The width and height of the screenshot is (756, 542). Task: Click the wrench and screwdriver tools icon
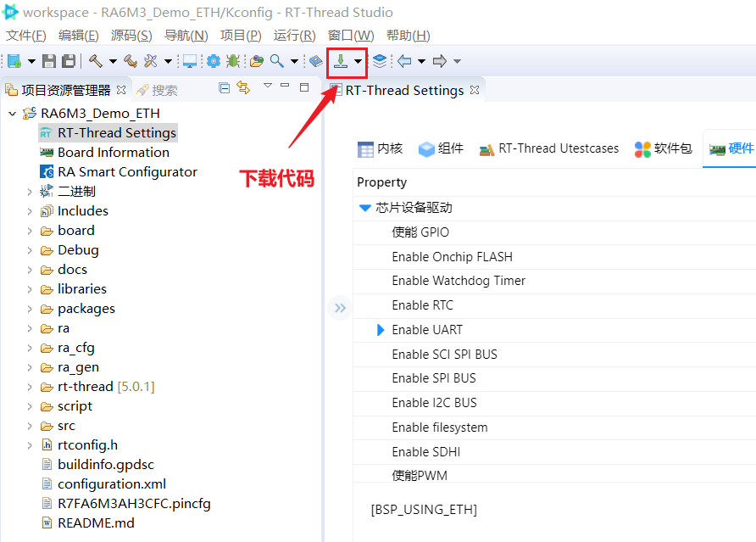point(151,61)
